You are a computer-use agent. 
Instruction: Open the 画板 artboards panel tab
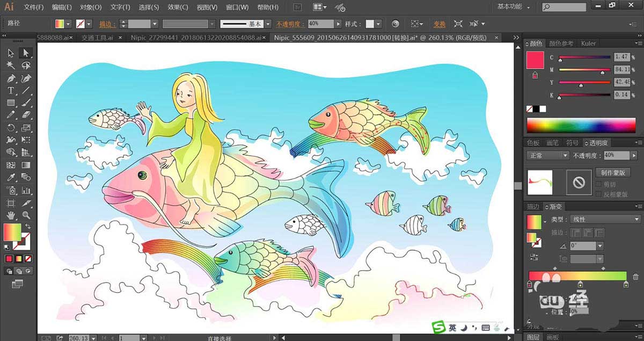point(553,337)
